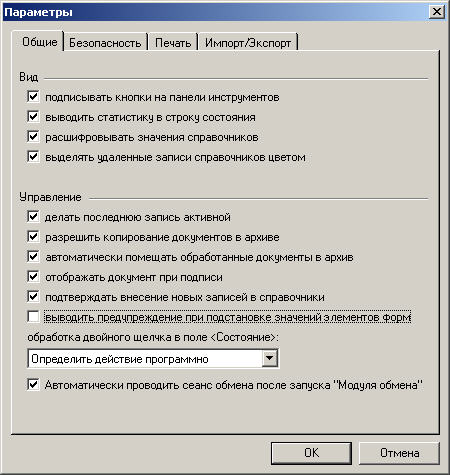The width and height of the screenshot is (450, 475).
Task: Select the Импорт/Экспорт tab
Action: tap(248, 43)
